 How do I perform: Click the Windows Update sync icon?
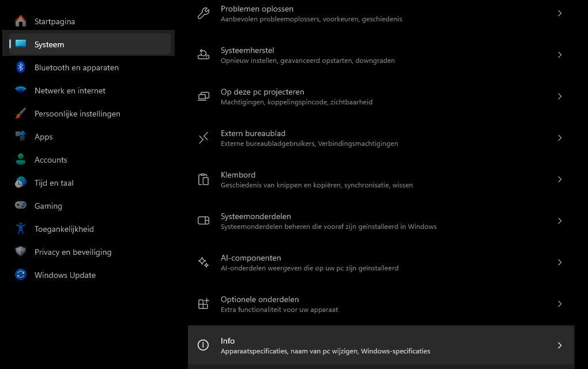(x=21, y=275)
